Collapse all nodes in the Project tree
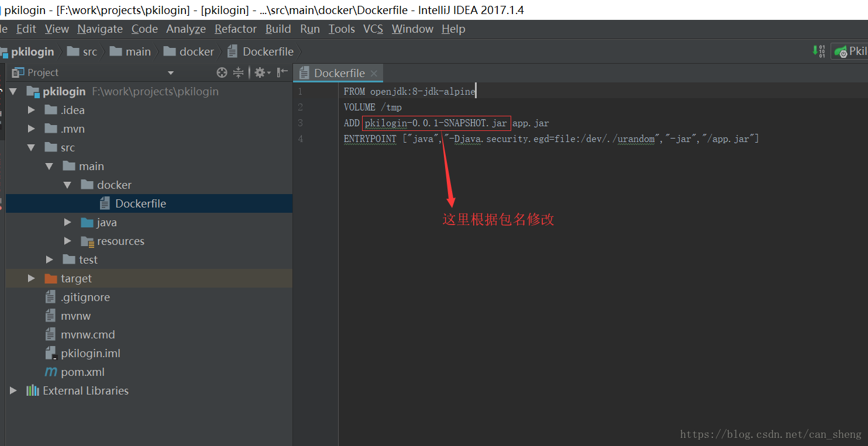Image resolution: width=868 pixels, height=446 pixels. point(238,72)
